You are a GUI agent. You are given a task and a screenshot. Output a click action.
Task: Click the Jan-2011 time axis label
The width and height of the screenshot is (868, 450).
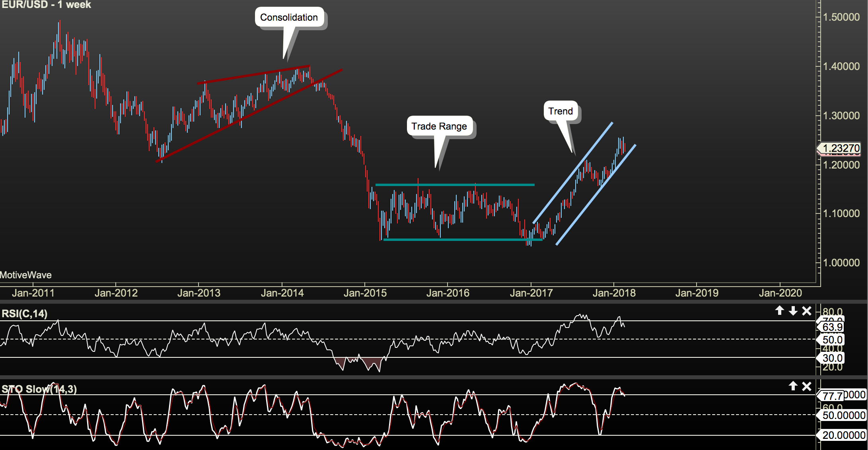[x=33, y=293]
